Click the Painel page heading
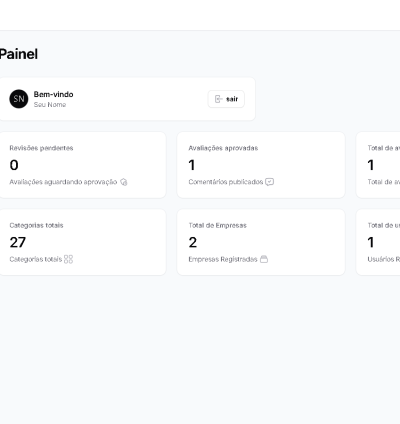The height and width of the screenshot is (424, 400). (x=18, y=54)
